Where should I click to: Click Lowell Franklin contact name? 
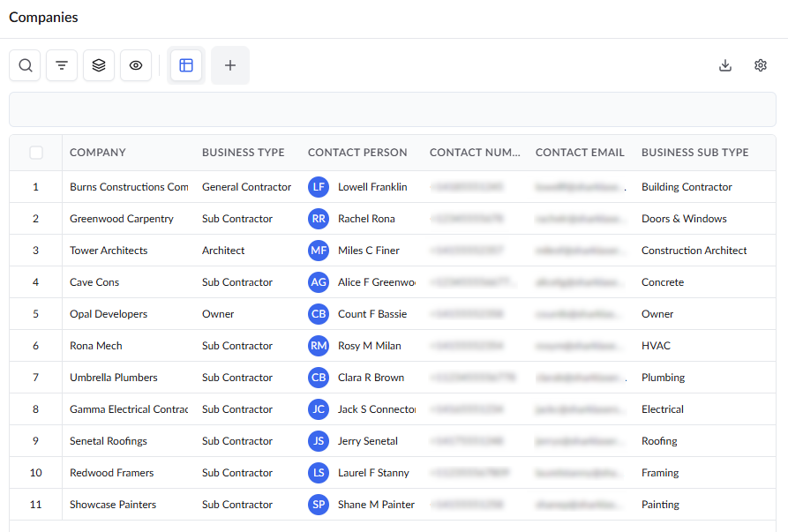coord(372,187)
